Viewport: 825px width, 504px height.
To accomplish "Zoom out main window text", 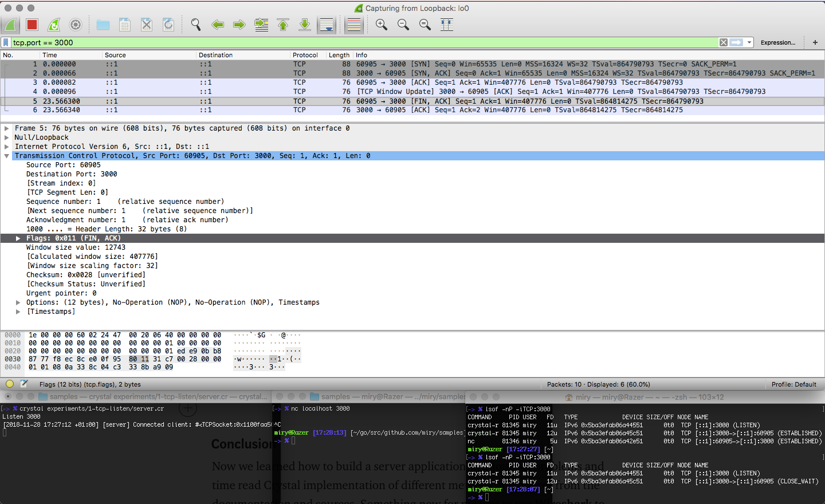I will pyautogui.click(x=403, y=25).
